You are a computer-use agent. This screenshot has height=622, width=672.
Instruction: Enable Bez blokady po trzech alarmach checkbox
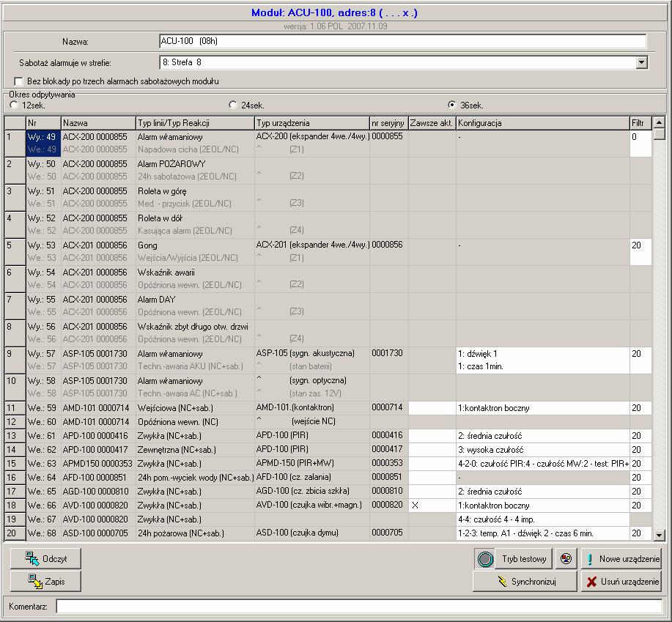click(x=18, y=81)
